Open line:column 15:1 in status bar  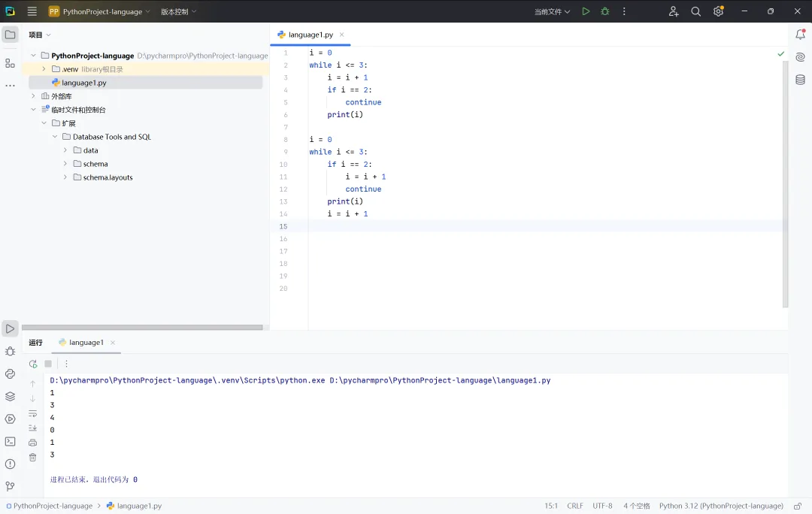(551, 506)
